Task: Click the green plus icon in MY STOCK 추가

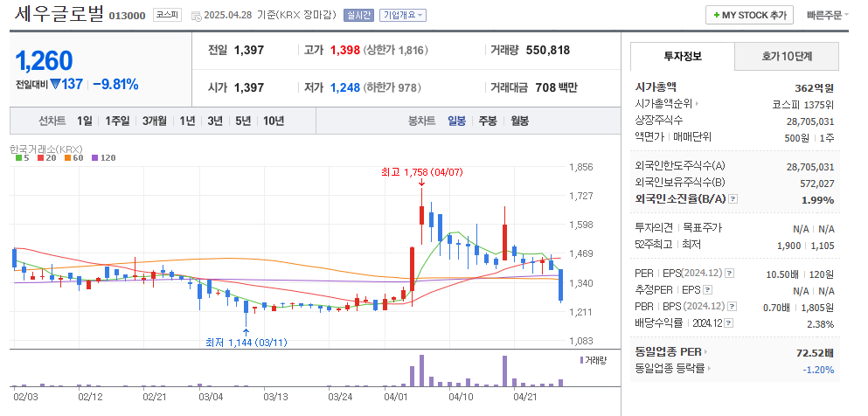Action: point(717,16)
